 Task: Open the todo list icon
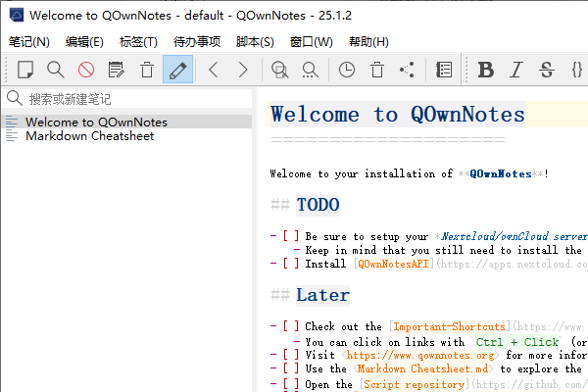(x=444, y=70)
